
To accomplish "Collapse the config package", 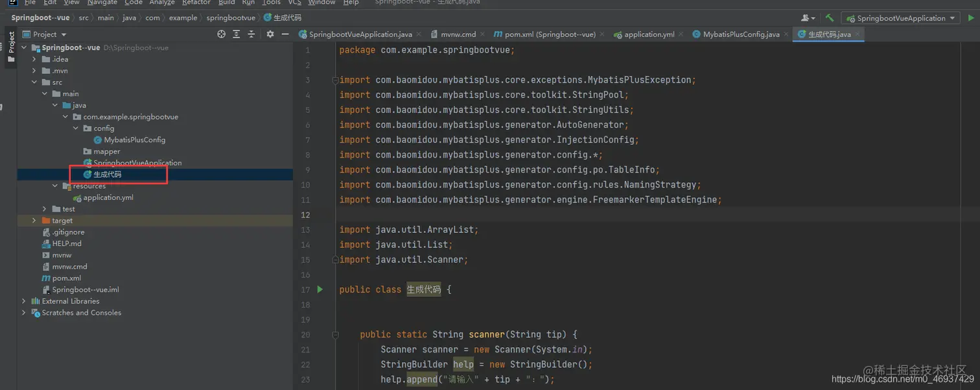I will 76,128.
